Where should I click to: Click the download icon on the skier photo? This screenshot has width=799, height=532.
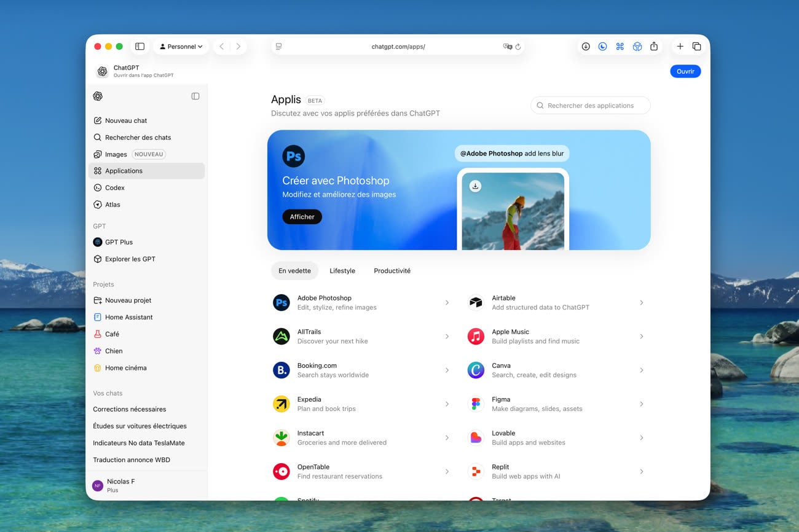point(475,186)
